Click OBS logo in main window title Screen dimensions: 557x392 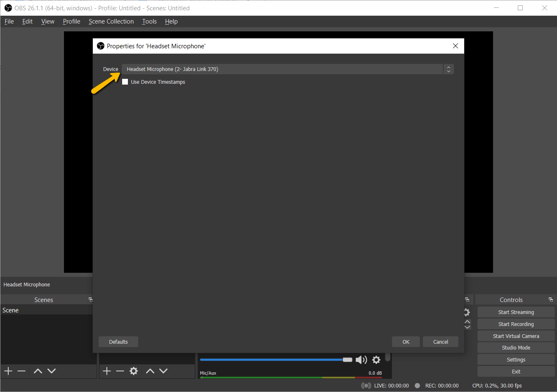(x=8, y=8)
